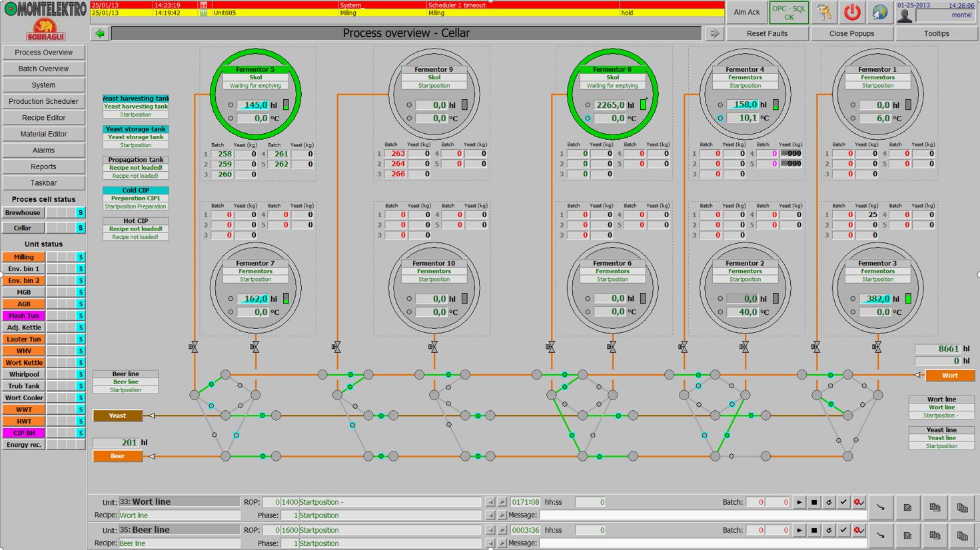Click the Lauter Tun unit status label
The image size is (980, 550).
point(24,340)
